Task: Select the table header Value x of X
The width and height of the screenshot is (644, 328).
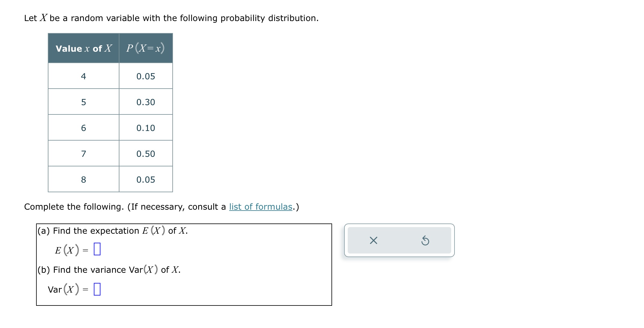Action: 83,48
